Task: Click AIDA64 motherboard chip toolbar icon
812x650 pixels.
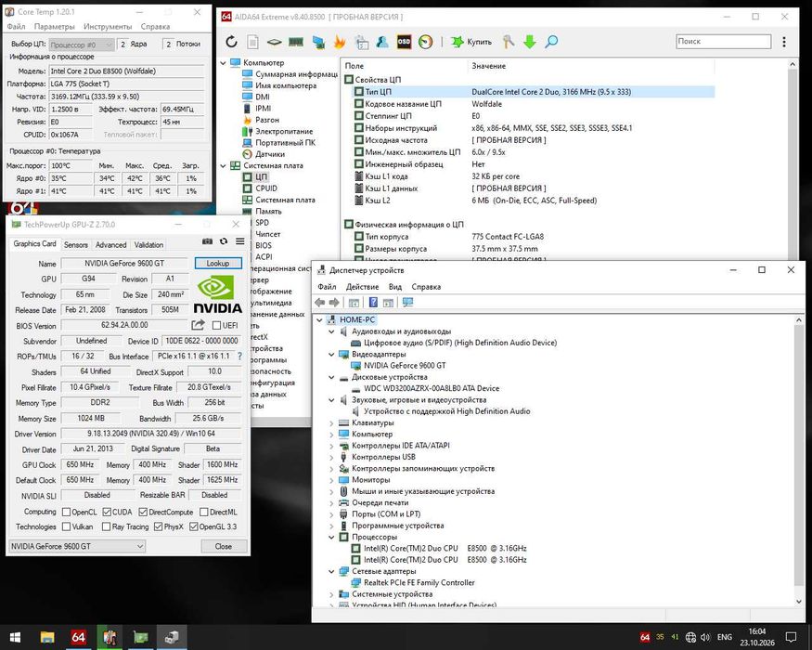Action: pyautogui.click(x=274, y=42)
